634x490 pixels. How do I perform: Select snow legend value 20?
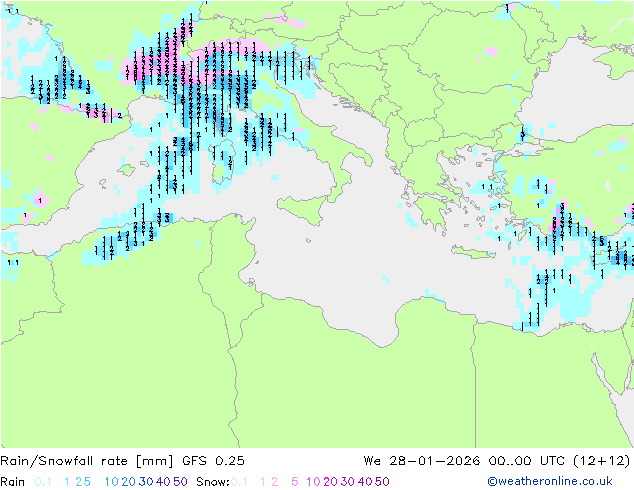click(x=330, y=482)
